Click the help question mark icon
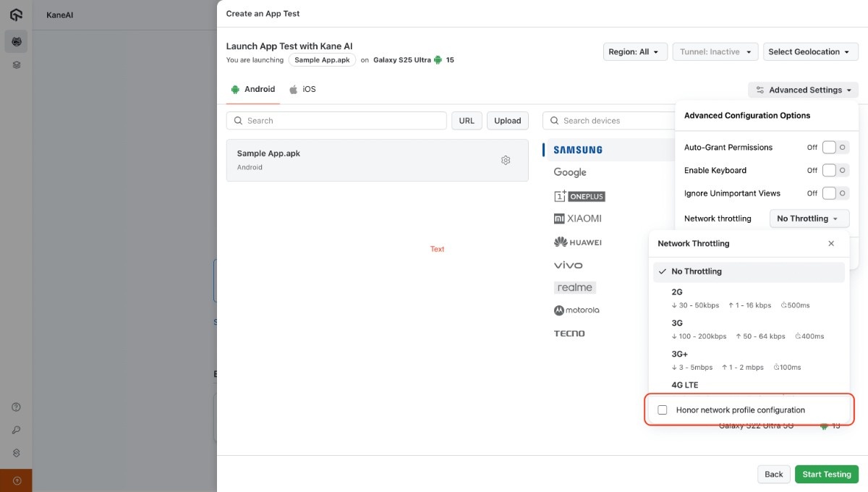Image resolution: width=868 pixels, height=492 pixels. pyautogui.click(x=16, y=407)
